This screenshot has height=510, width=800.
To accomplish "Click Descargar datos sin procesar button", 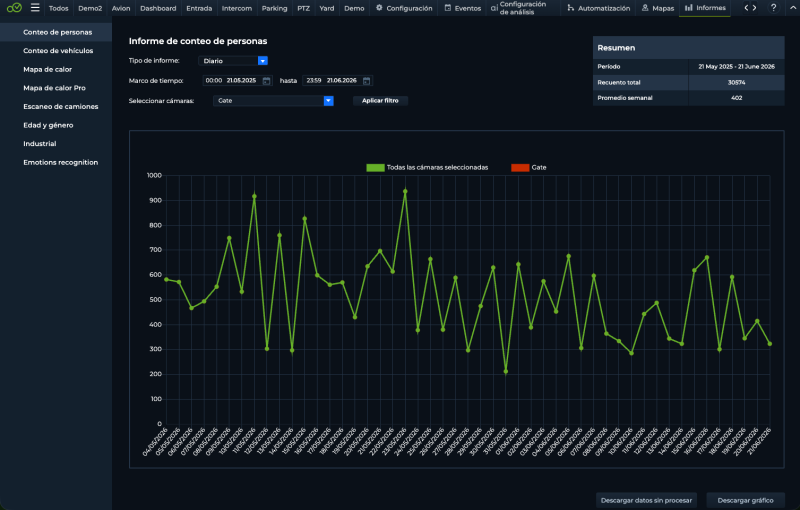I will (x=646, y=500).
